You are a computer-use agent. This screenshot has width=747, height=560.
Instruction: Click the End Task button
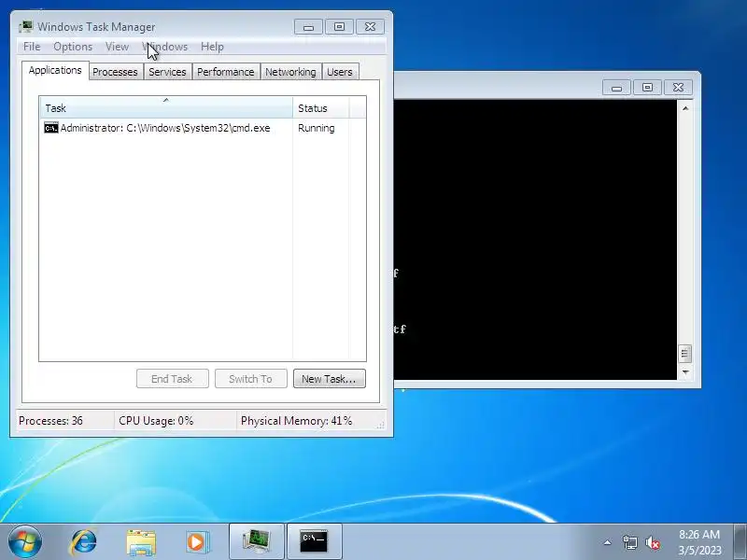[173, 379]
